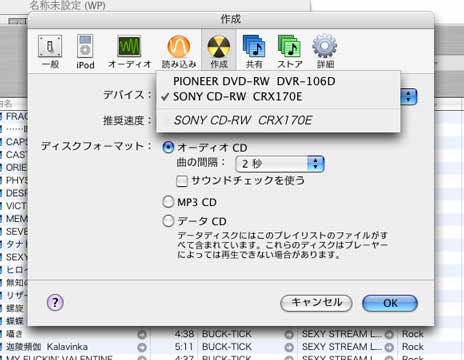This screenshot has width=464, height=360.
Task: Enable the サウンドチェックを使う checkbox
Action: click(x=182, y=181)
